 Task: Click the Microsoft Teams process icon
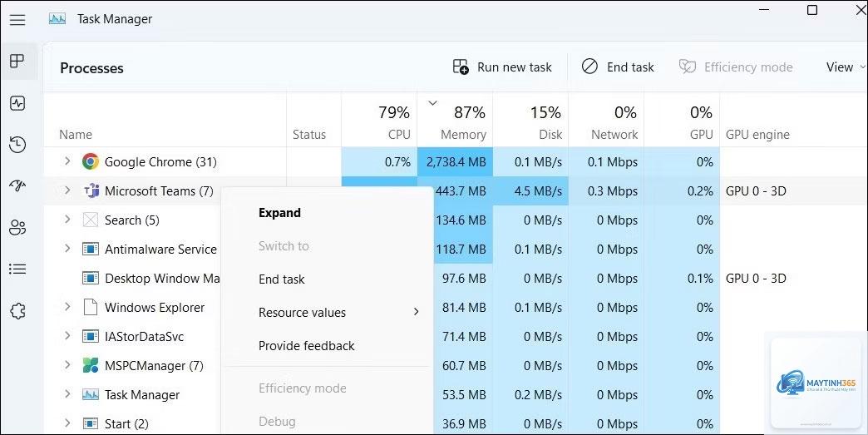tap(91, 191)
